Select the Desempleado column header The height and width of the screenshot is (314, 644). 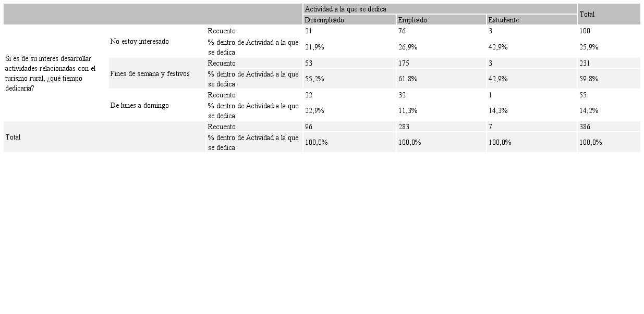(324, 20)
